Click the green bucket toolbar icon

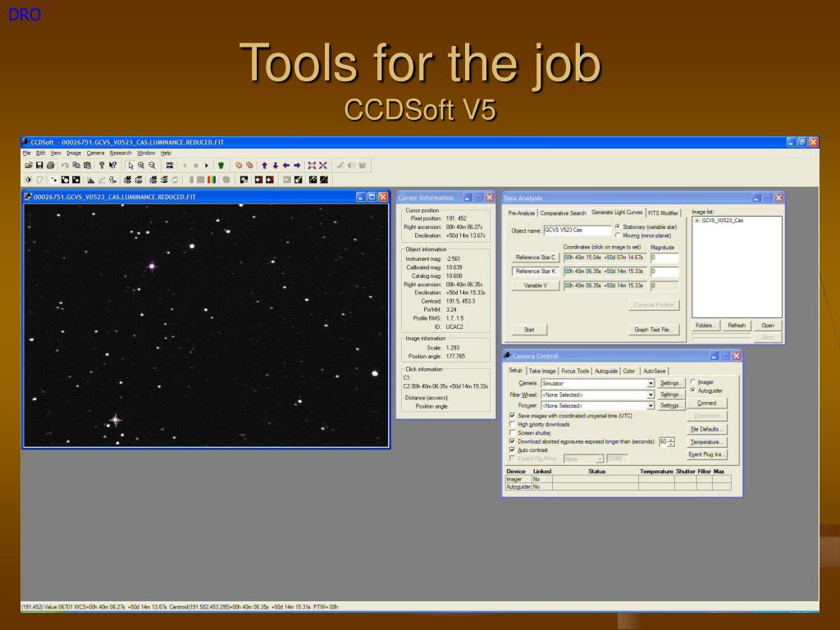[x=221, y=166]
